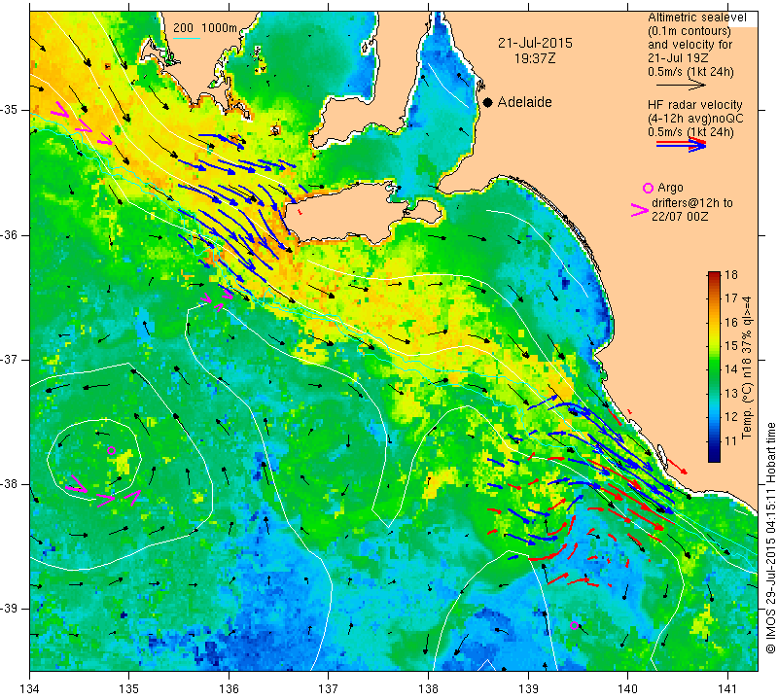Click the Adelaide label text

pos(524,102)
